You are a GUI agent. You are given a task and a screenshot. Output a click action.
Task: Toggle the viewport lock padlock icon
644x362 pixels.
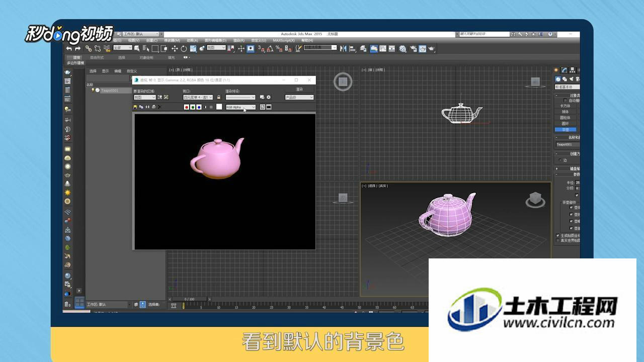tap(218, 97)
